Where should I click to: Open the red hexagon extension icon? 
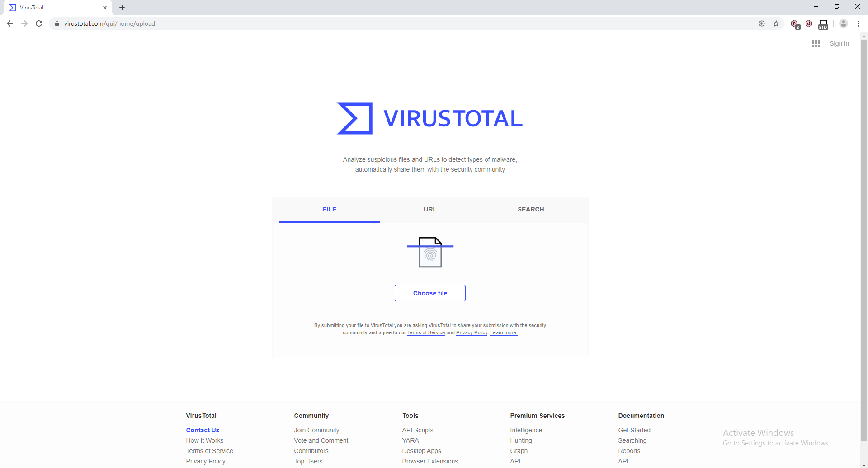pos(809,23)
